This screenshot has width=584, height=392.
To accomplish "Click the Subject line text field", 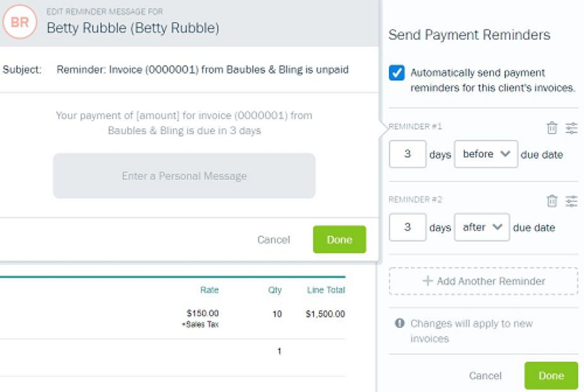I will tap(203, 69).
